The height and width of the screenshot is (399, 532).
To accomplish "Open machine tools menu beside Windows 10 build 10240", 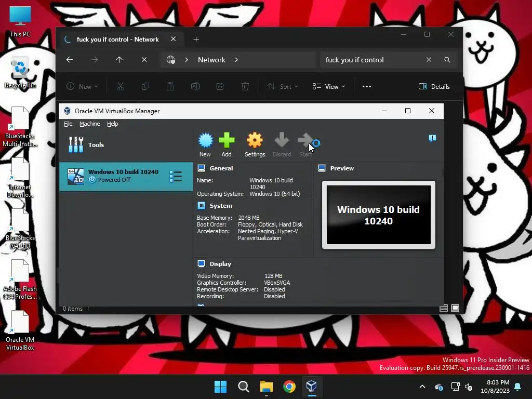I will [x=176, y=177].
